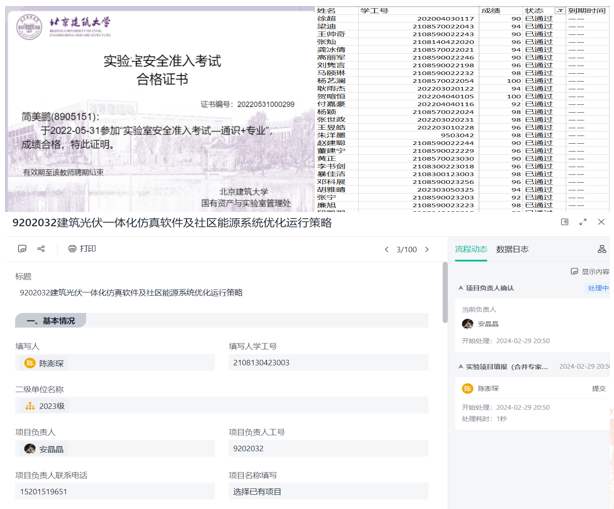Click the printer icon labeled 打印
This screenshot has height=509, width=614.
point(82,249)
